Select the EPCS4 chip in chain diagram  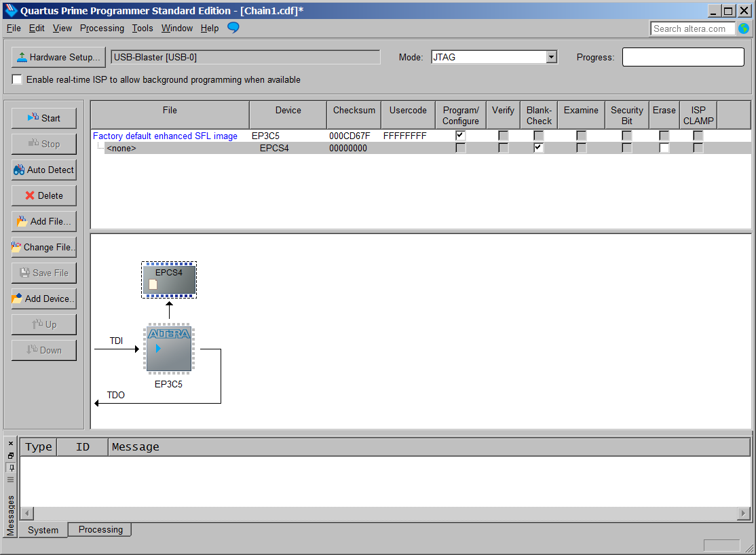(x=169, y=280)
